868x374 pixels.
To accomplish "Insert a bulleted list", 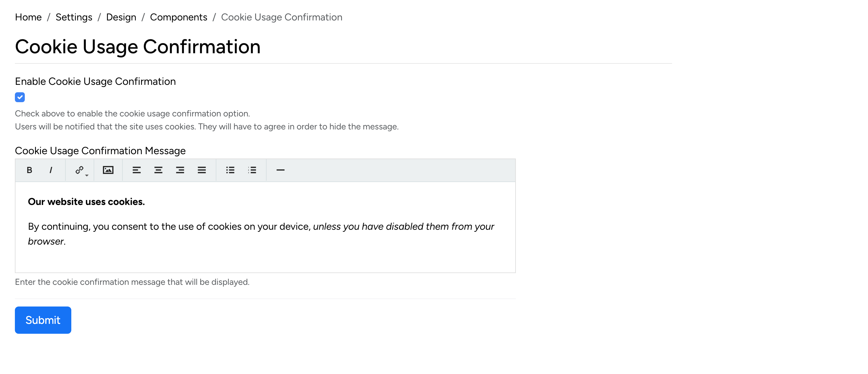I will (230, 170).
